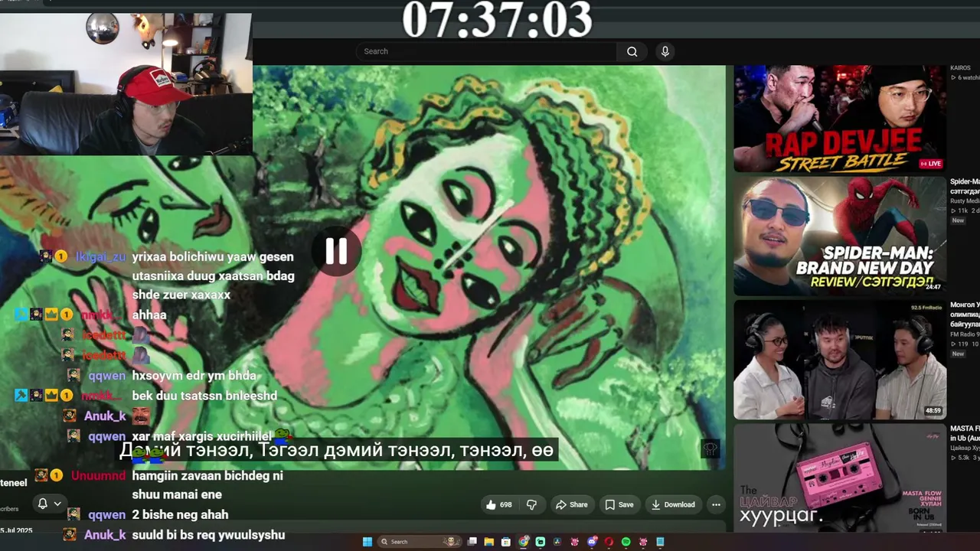
Task: Open the Notepad icon on the taskbar
Action: click(x=660, y=542)
